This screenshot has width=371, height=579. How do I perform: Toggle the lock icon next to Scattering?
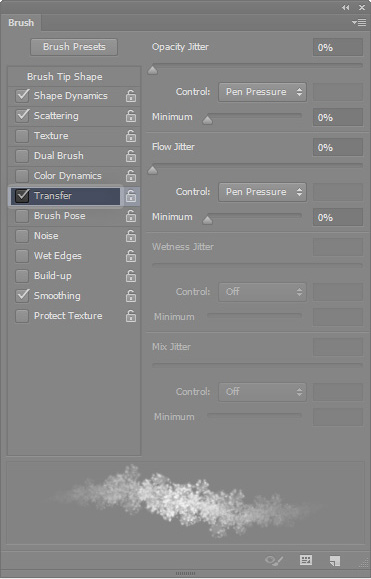131,116
